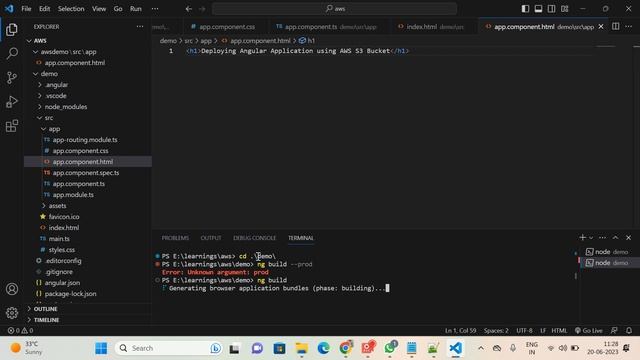This screenshot has width=640, height=360.
Task: Select the Terminal panel tab
Action: (301, 238)
